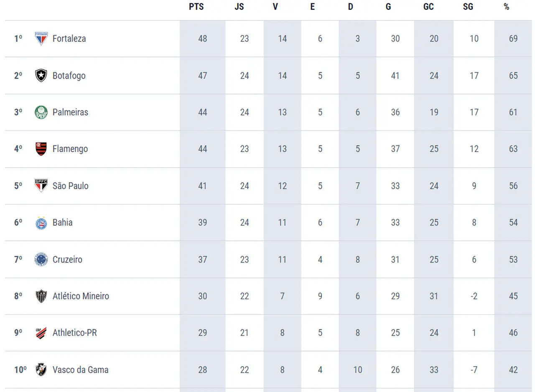Open the Fortaleza team name link
The width and height of the screenshot is (535, 392).
point(69,38)
